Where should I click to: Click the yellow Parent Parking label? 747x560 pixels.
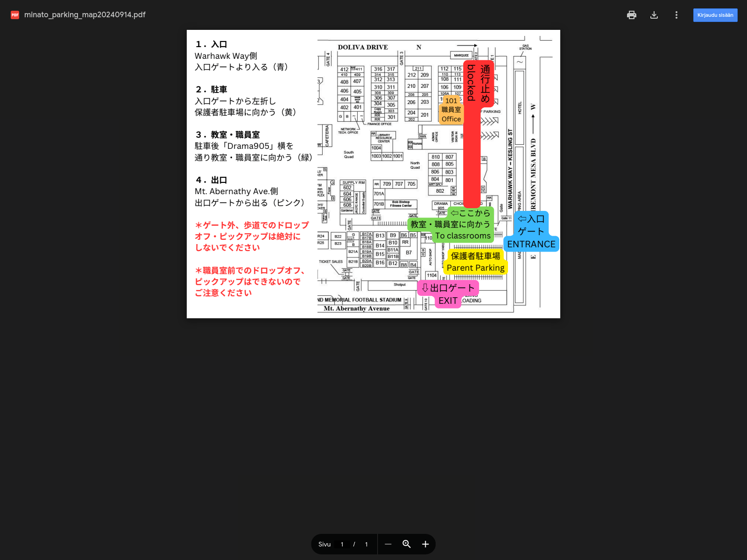pos(475,262)
